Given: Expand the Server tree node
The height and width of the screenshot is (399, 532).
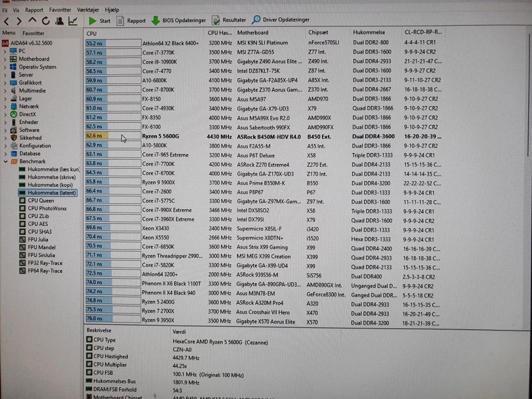Looking at the screenshot, I should pyautogui.click(x=5, y=75).
